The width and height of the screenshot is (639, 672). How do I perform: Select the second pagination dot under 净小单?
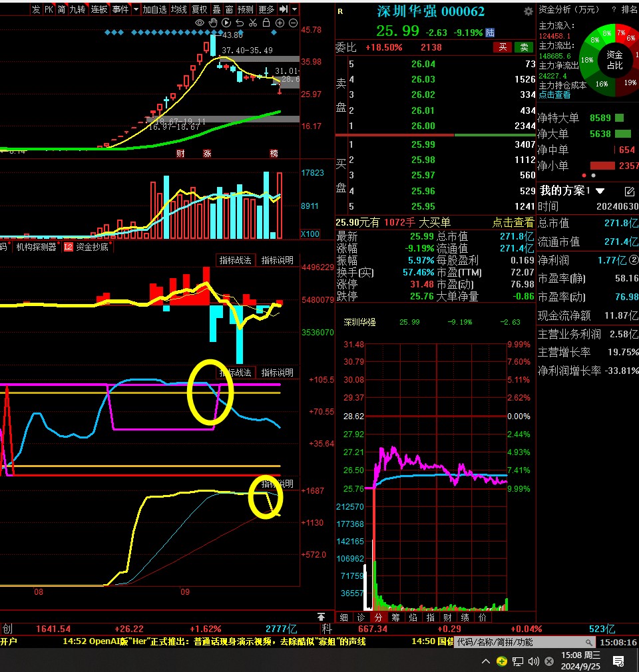click(x=593, y=175)
